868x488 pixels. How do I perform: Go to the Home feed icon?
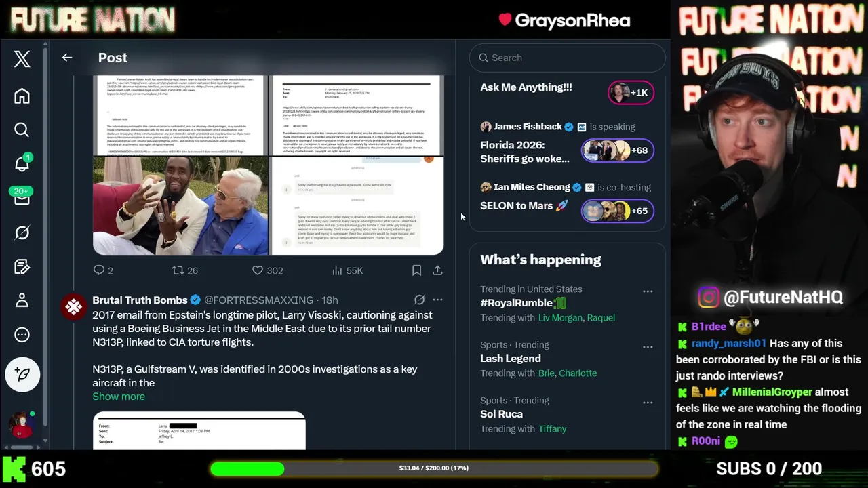pyautogui.click(x=22, y=96)
